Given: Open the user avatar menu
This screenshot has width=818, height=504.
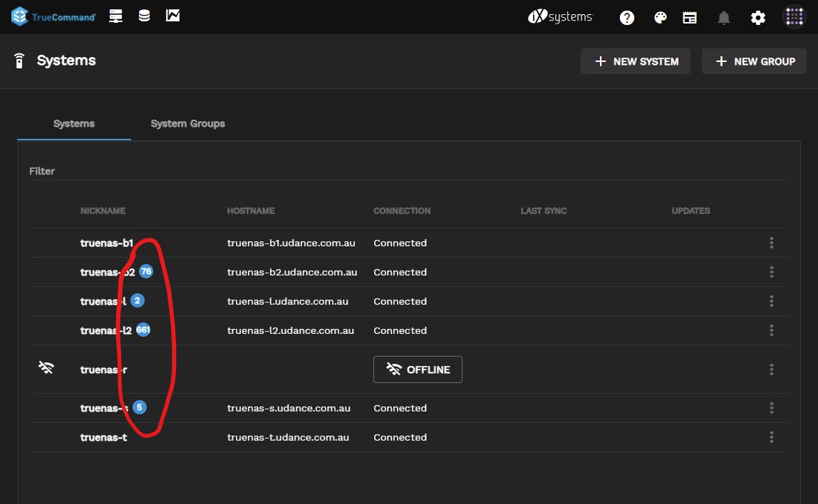Looking at the screenshot, I should click(x=794, y=16).
